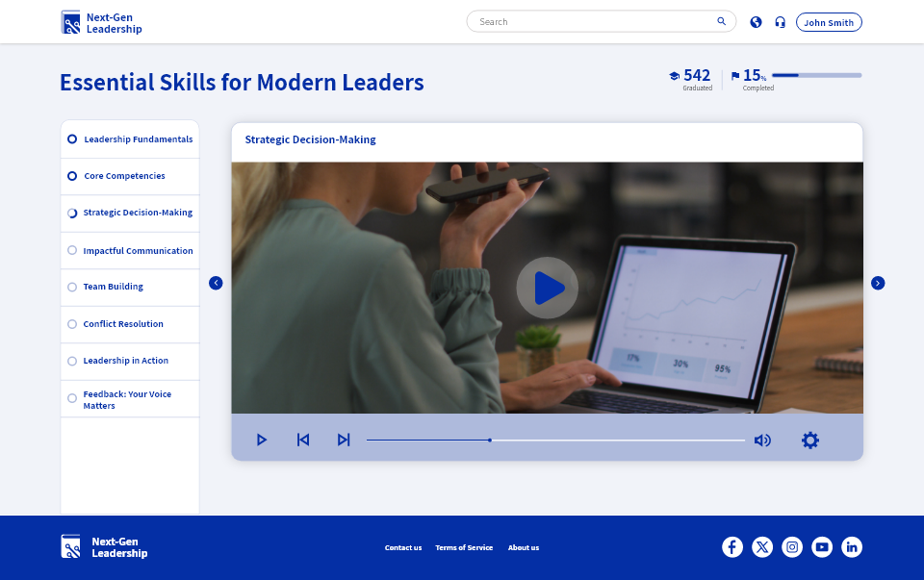Image resolution: width=924 pixels, height=580 pixels.
Task: Select the Core Competencies lesson
Action: coord(124,176)
